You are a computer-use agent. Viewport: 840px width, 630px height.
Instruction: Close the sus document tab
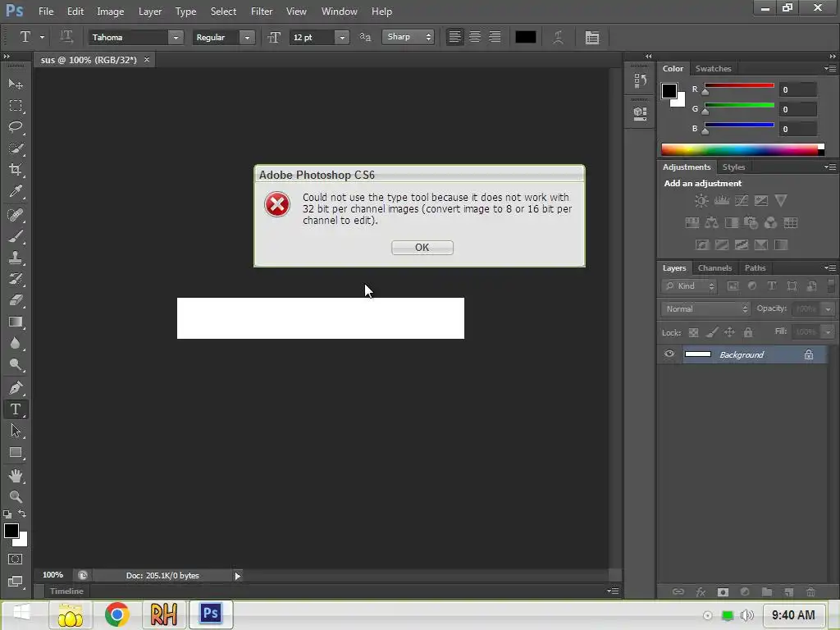click(147, 59)
